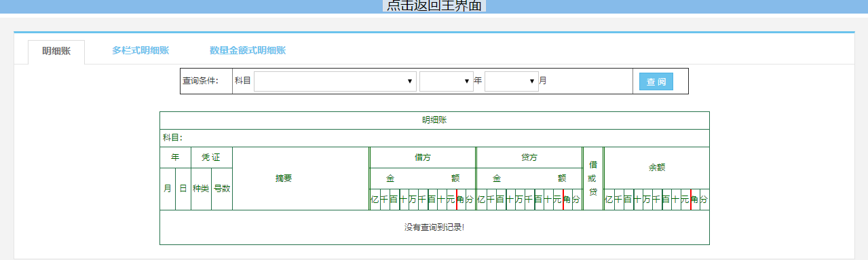Expand the 科目 subject dropdown
This screenshot has width=868, height=260.
click(x=335, y=81)
